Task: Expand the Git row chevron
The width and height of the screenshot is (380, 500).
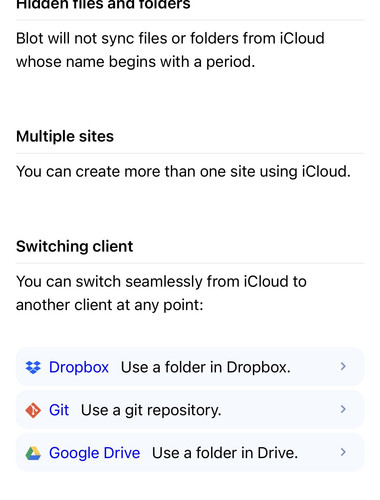Action: tap(343, 409)
